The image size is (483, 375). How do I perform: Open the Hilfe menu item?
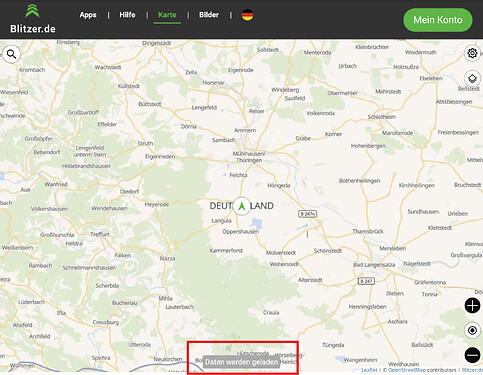[x=127, y=15]
